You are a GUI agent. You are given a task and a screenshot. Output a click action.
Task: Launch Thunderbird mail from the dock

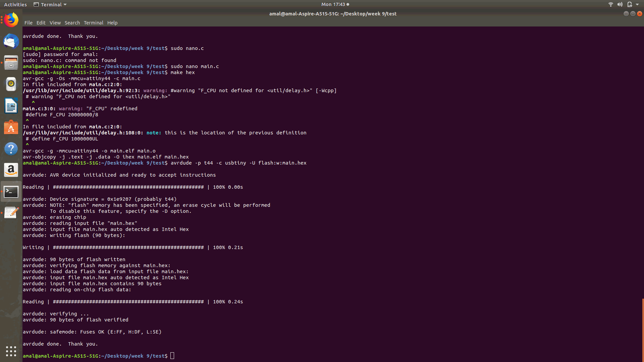pos(11,42)
